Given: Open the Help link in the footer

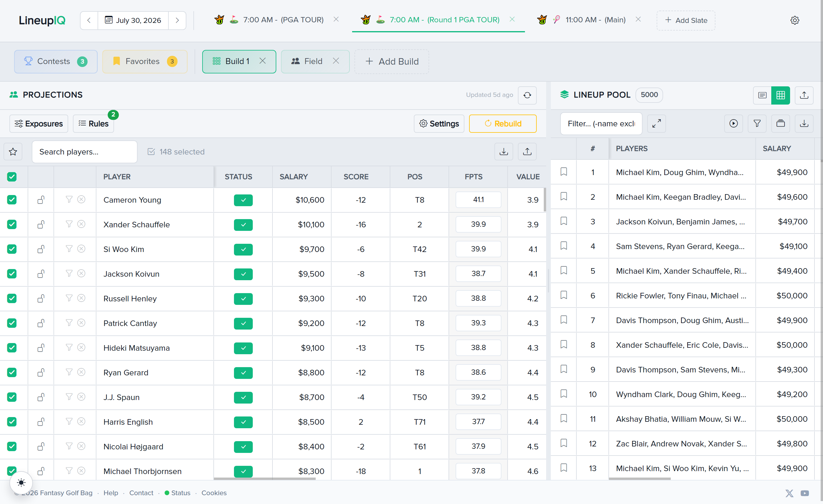Looking at the screenshot, I should pos(111,493).
